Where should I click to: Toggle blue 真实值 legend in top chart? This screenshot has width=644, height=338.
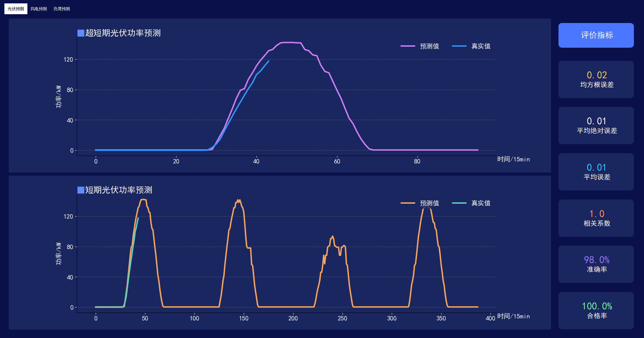(x=471, y=46)
